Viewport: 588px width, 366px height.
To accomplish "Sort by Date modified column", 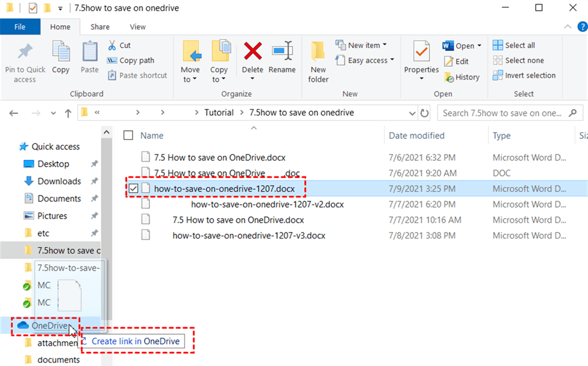I will pos(416,136).
